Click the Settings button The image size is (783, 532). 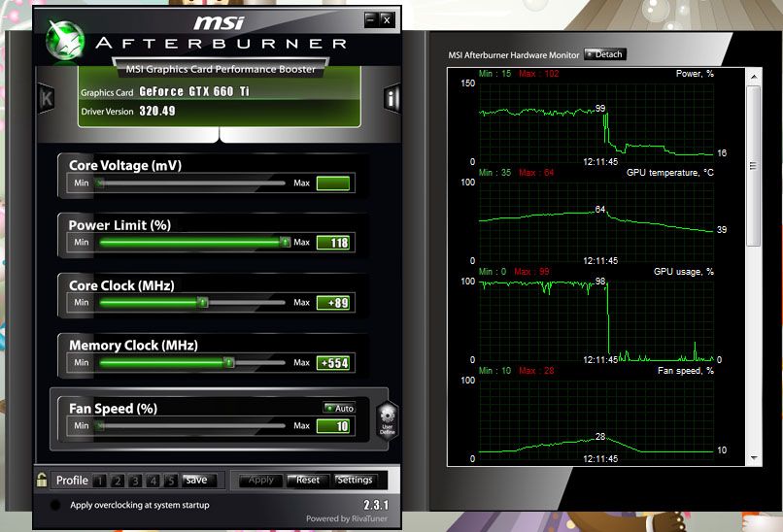pos(354,480)
